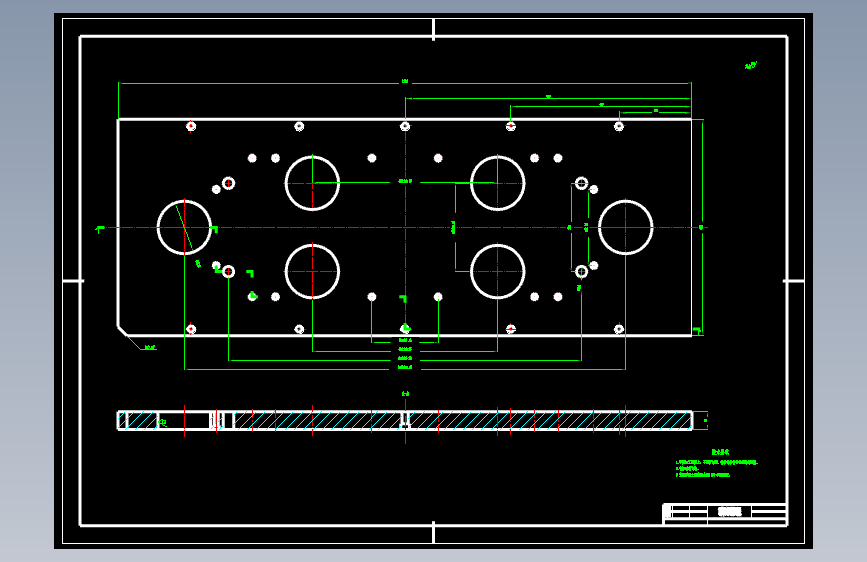Click the leftmost mounting hole along the top edge
Image resolution: width=867 pixels, height=562 pixels.
[x=191, y=126]
